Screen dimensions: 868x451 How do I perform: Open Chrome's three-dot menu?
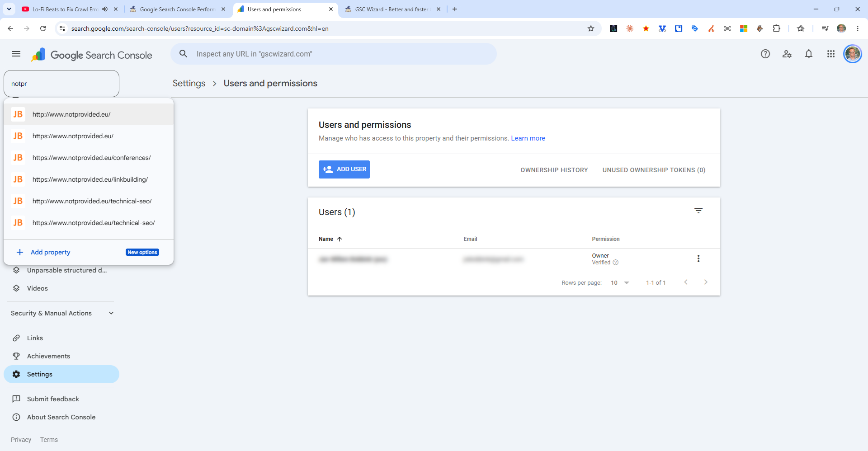[x=858, y=28]
